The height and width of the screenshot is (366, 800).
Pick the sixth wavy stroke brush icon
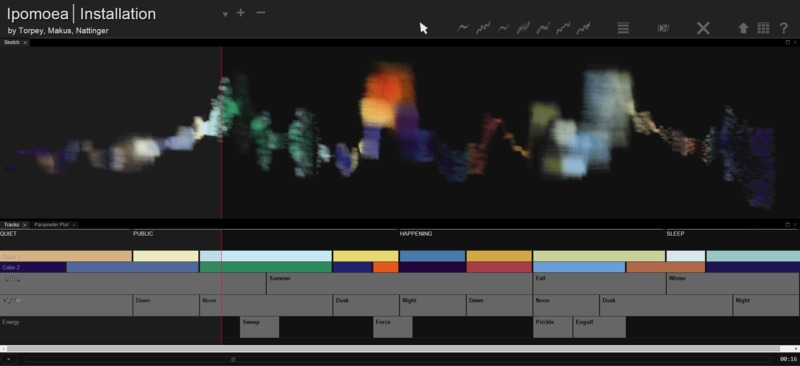563,28
